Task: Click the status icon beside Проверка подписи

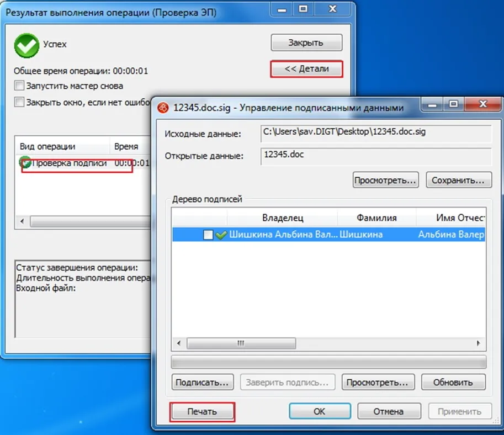Action: click(25, 162)
